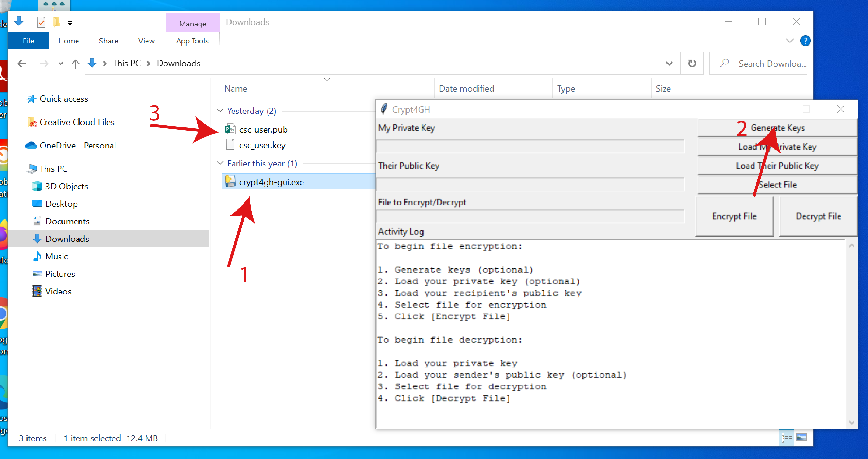Sort by the Name column header
868x459 pixels.
(x=236, y=89)
